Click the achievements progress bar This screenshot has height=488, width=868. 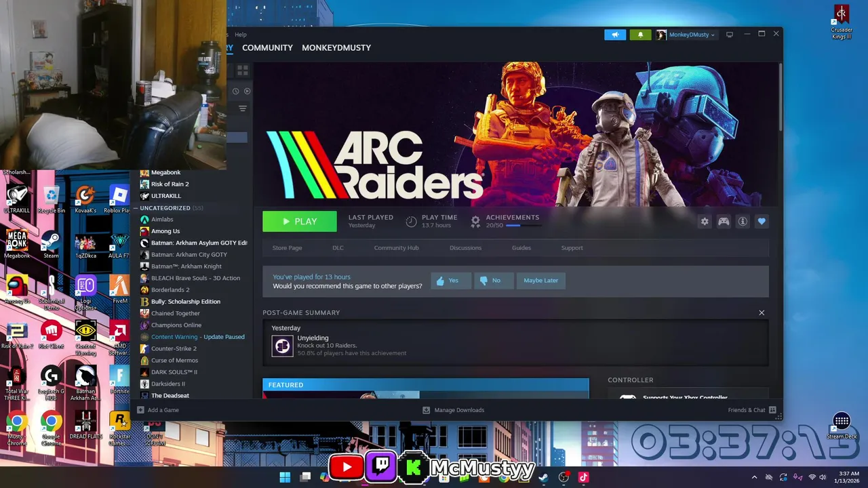(523, 226)
